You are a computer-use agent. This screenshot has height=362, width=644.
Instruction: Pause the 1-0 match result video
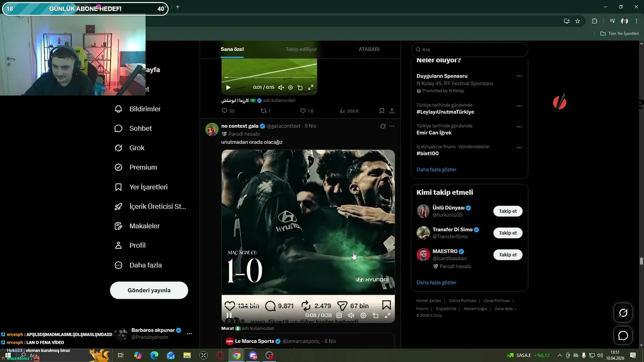(229, 316)
